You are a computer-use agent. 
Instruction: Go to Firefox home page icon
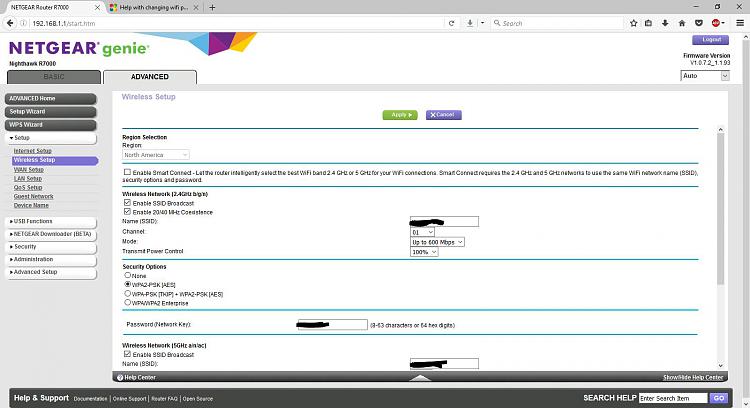point(682,23)
